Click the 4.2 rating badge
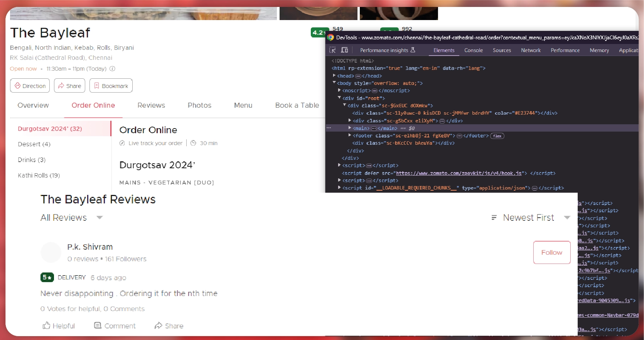The image size is (644, 340). point(320,32)
